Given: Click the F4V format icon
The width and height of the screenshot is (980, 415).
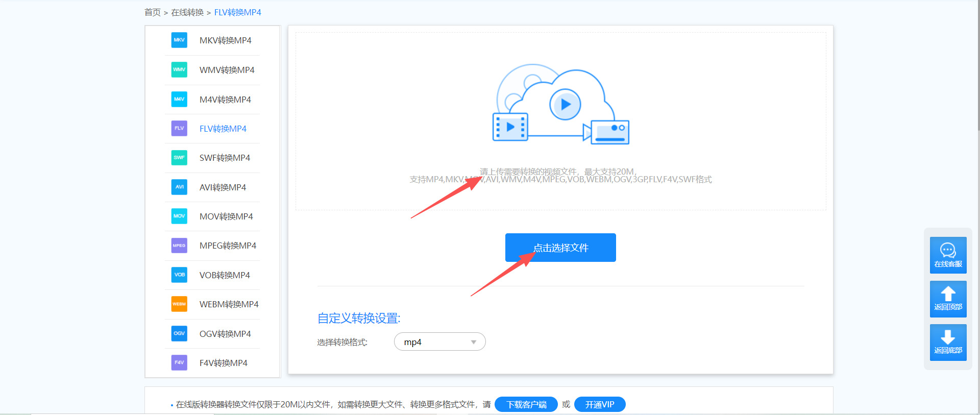Looking at the screenshot, I should pos(179,362).
